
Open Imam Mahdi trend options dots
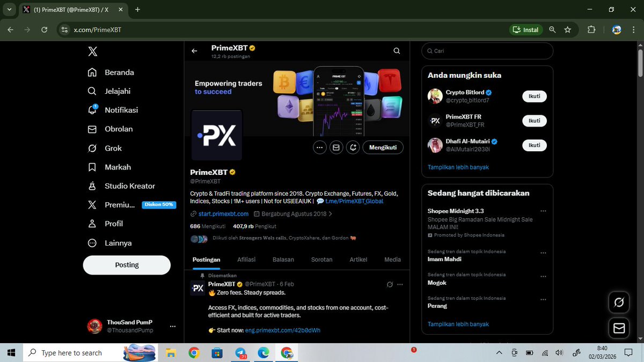pyautogui.click(x=544, y=253)
